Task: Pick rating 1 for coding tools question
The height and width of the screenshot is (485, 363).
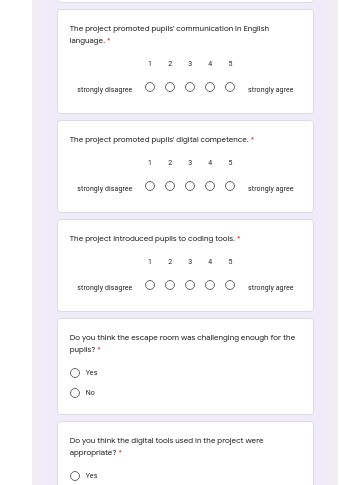Action: pyautogui.click(x=150, y=285)
